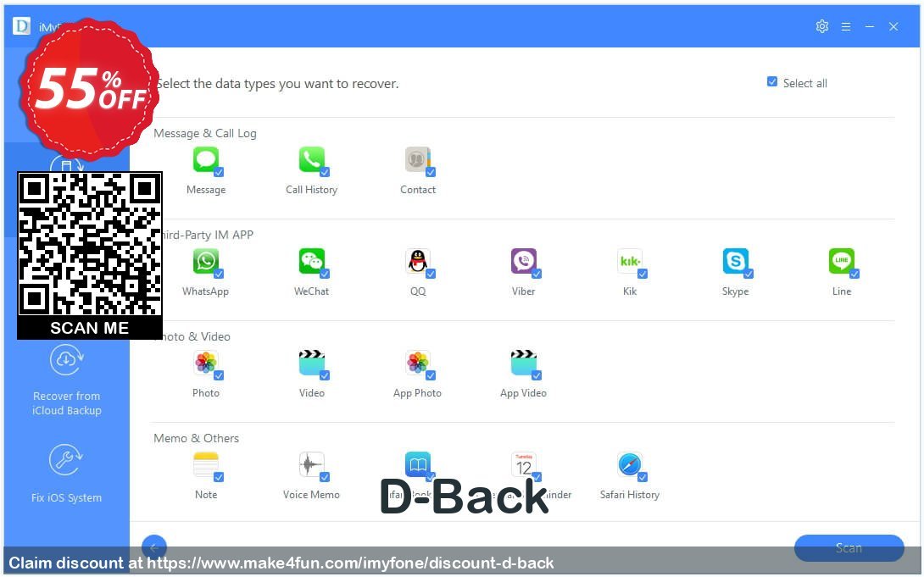Select the Call History phone icon
Screen dimensions: 924x577
click(312, 159)
